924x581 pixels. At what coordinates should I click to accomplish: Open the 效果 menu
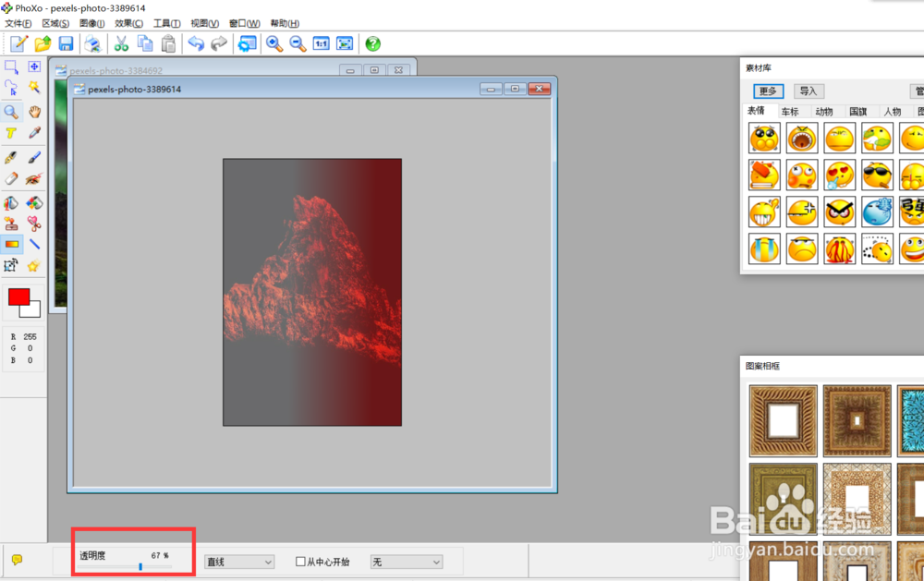(x=128, y=24)
